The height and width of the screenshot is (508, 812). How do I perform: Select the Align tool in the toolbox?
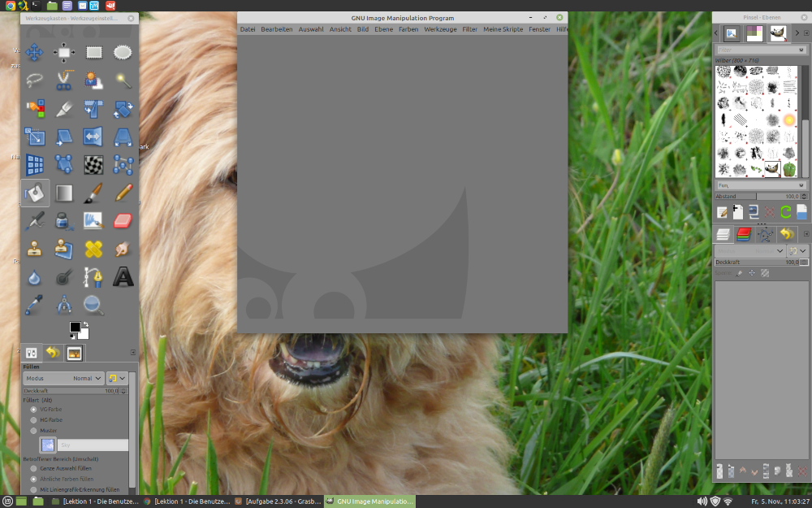[63, 52]
